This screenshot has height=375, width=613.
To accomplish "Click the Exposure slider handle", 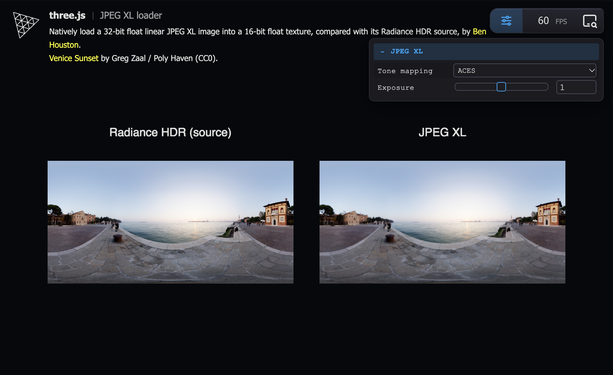I will coord(501,87).
